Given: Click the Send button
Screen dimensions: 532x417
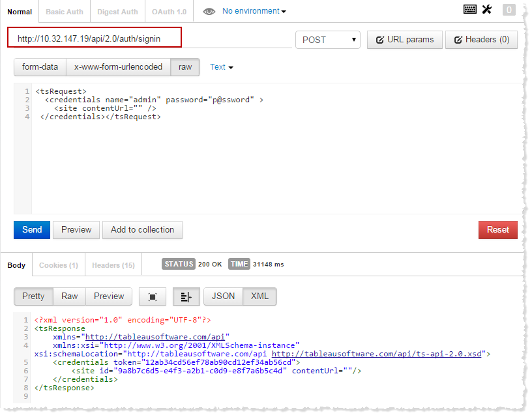Looking at the screenshot, I should pos(31,230).
